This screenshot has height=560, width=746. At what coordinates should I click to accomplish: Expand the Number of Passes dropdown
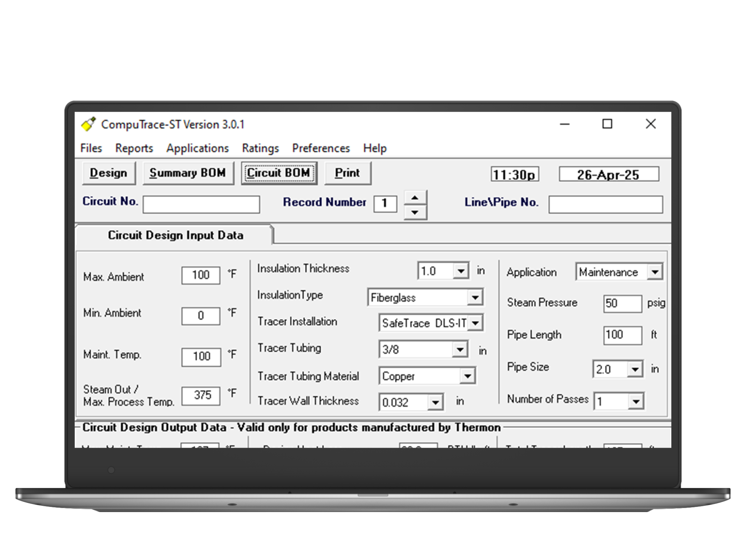pos(636,402)
